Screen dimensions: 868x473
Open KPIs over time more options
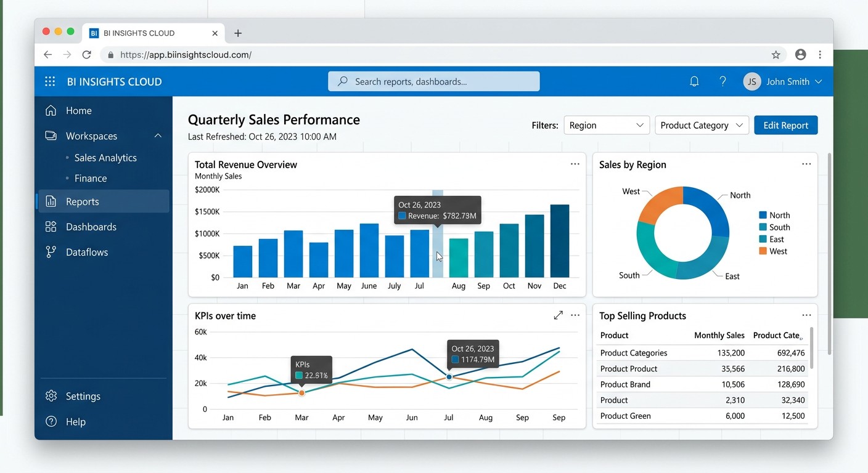point(575,315)
